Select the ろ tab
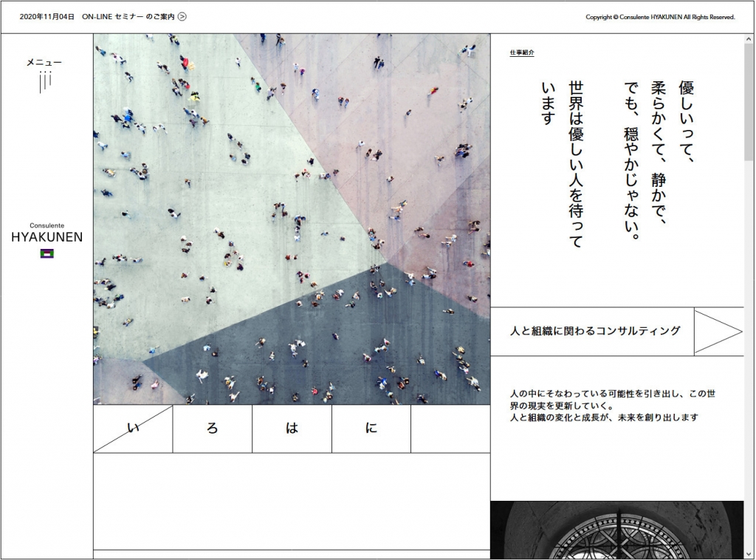This screenshot has width=756, height=560. click(213, 428)
